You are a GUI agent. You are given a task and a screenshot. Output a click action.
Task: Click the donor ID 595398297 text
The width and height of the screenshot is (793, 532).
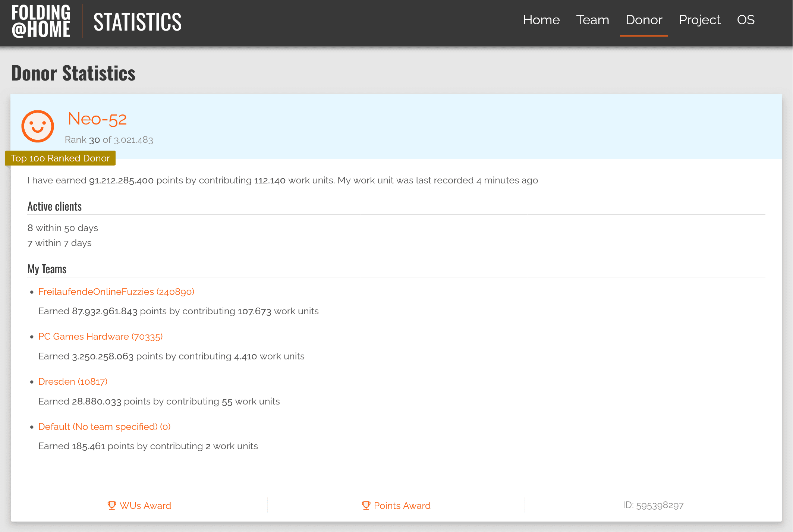click(x=653, y=505)
